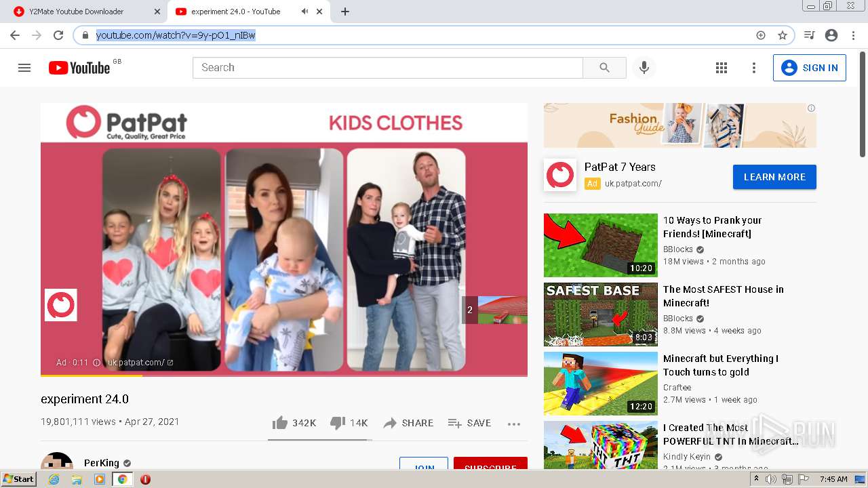Screen dimensions: 868x488
Task: Click the PatPat advertiser logo in sidebar
Action: tap(560, 175)
